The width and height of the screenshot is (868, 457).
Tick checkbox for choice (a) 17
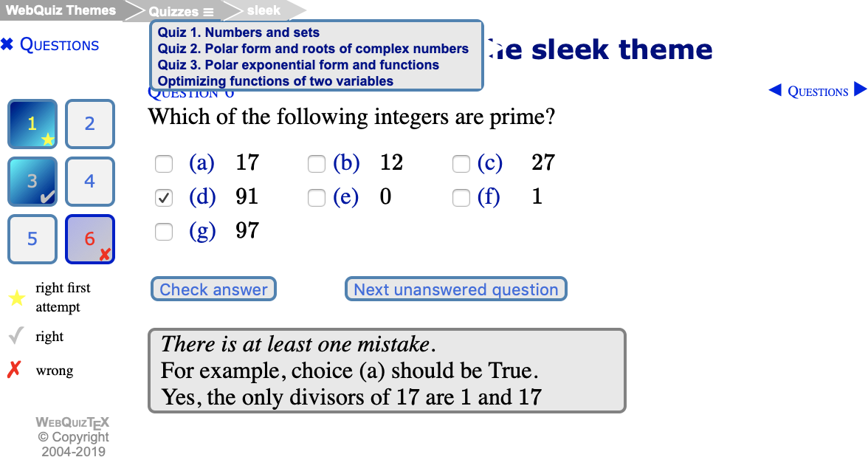click(x=164, y=163)
